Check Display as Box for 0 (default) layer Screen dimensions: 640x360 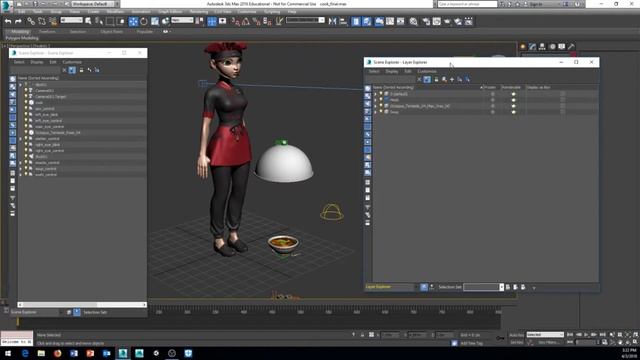[x=563, y=94]
